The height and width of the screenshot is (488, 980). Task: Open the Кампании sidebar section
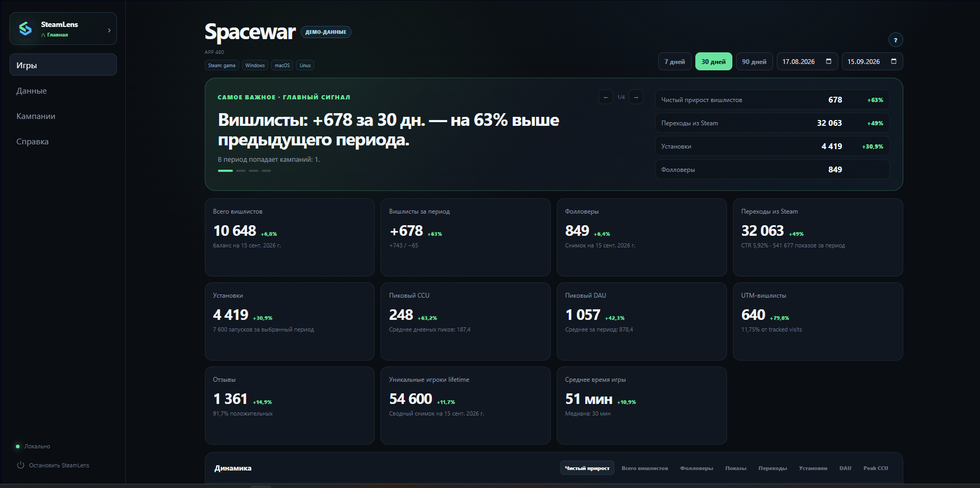pos(63,116)
